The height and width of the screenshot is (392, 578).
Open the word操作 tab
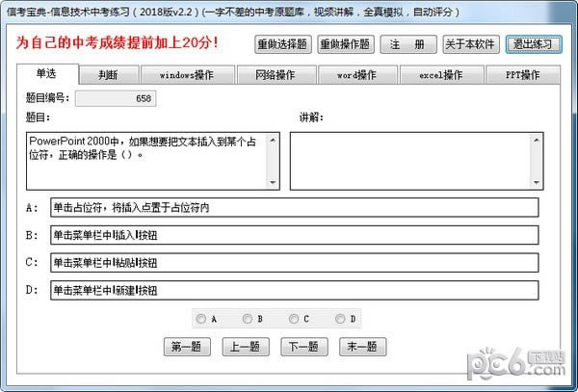coord(356,75)
